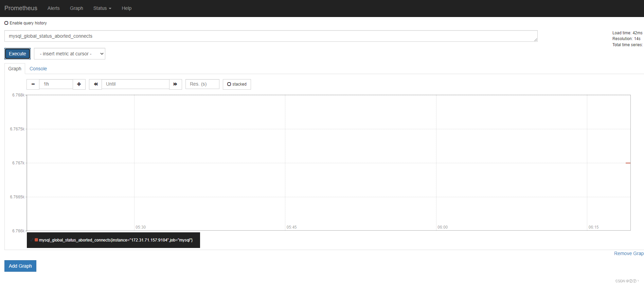Select the mysql_global_status_aborted_connects legend entry

[116, 240]
